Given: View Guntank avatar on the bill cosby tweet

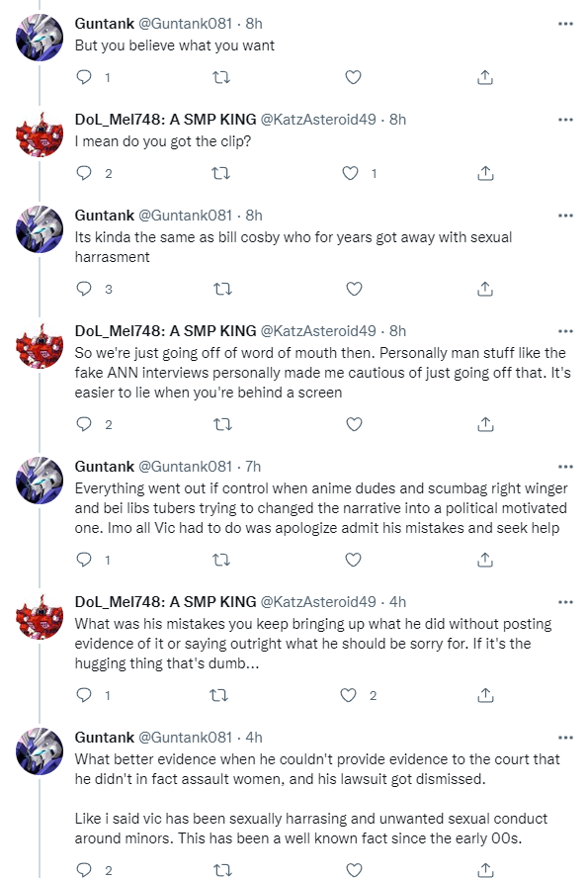Looking at the screenshot, I should point(40,229).
